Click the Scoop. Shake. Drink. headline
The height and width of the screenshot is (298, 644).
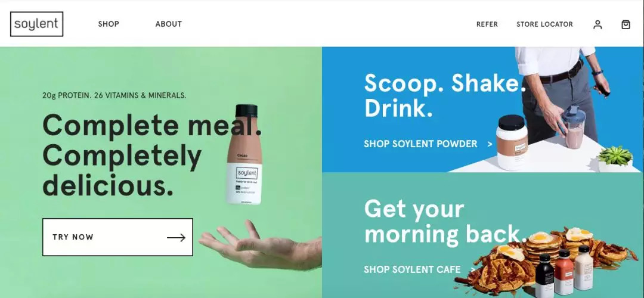[445, 95]
